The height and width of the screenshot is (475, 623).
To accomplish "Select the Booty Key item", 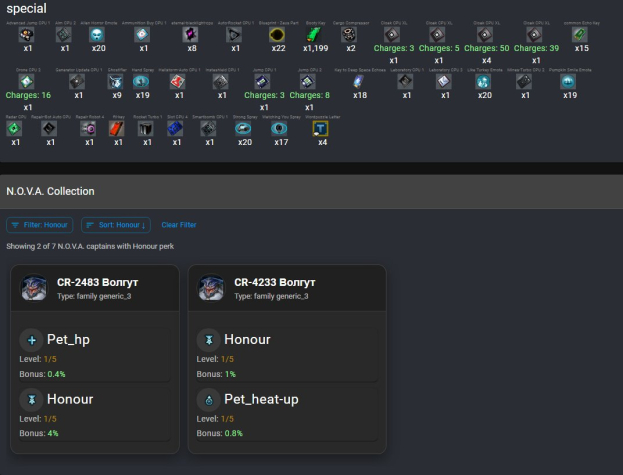I will (313, 35).
